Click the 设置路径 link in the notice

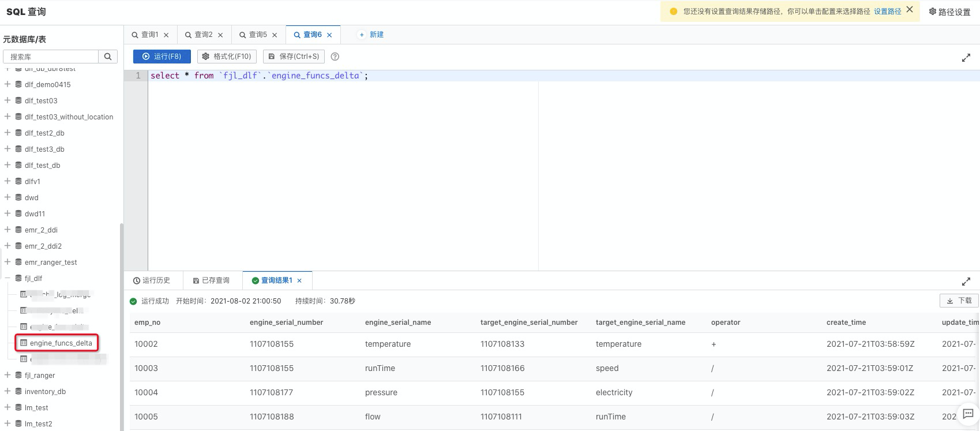click(887, 12)
